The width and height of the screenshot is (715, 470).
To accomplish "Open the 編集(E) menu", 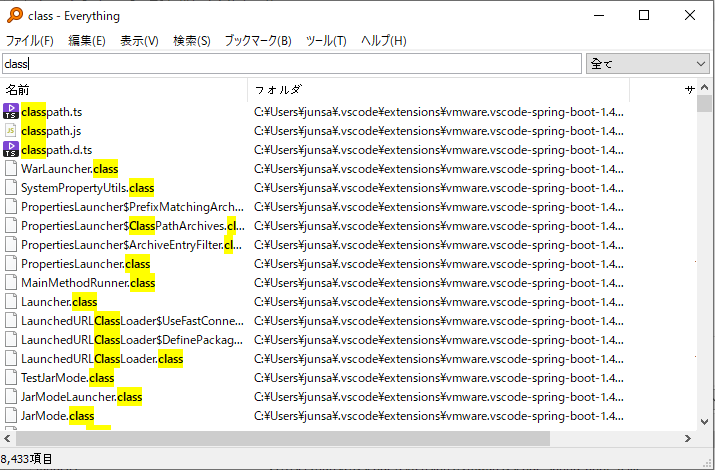I will point(87,41).
